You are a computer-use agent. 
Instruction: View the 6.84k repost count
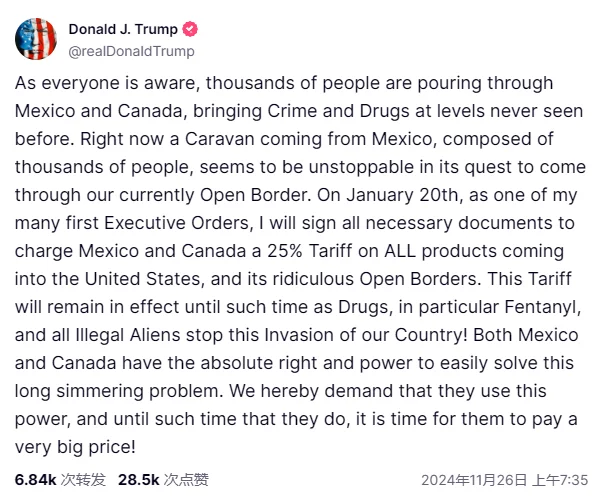(35, 480)
